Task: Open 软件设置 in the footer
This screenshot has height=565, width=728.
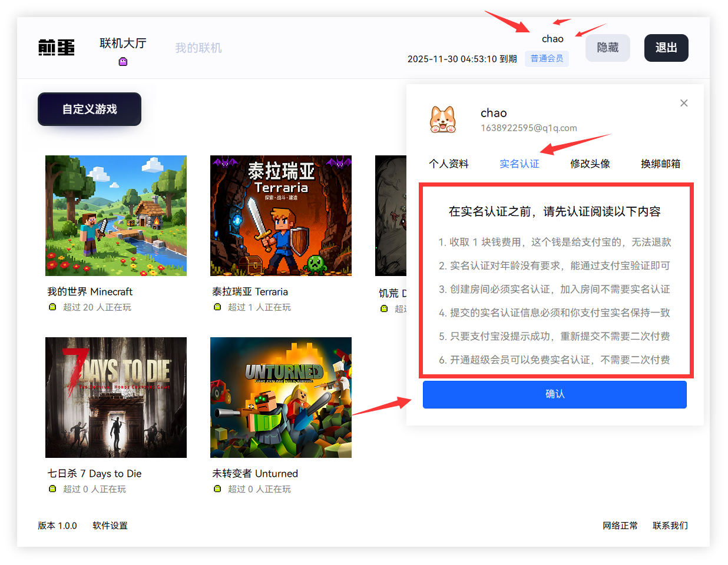Action: 110,526
